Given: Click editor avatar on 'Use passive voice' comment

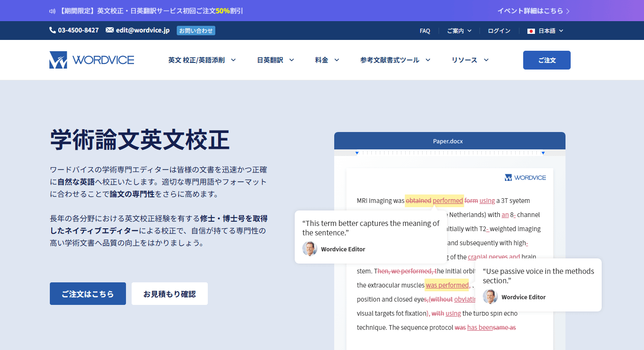Looking at the screenshot, I should click(x=490, y=296).
